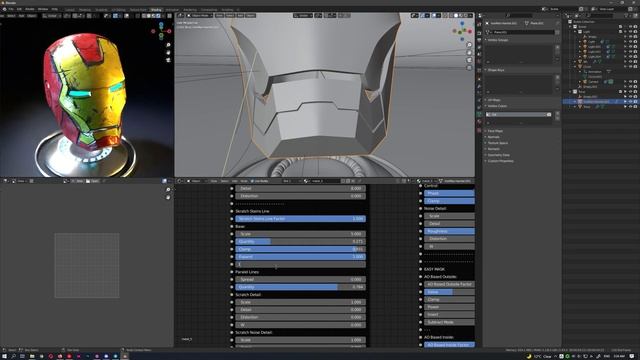Open the Render properties tab
The height and width of the screenshot is (360, 640).
point(479,32)
